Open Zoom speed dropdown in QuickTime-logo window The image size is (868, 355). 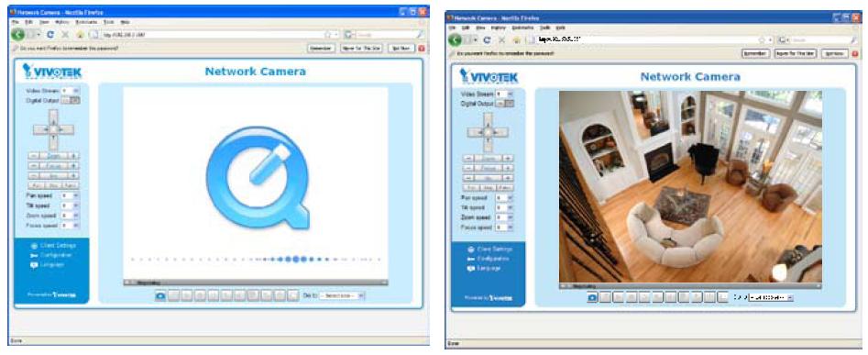click(71, 216)
